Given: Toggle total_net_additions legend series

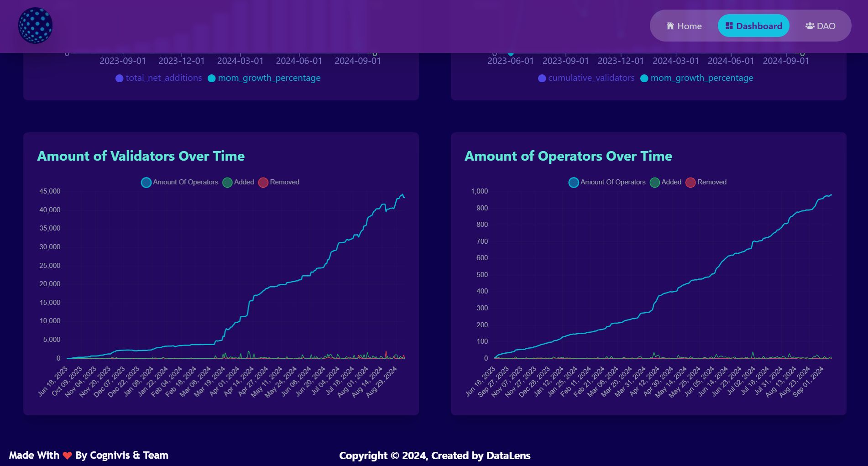Looking at the screenshot, I should tap(159, 78).
